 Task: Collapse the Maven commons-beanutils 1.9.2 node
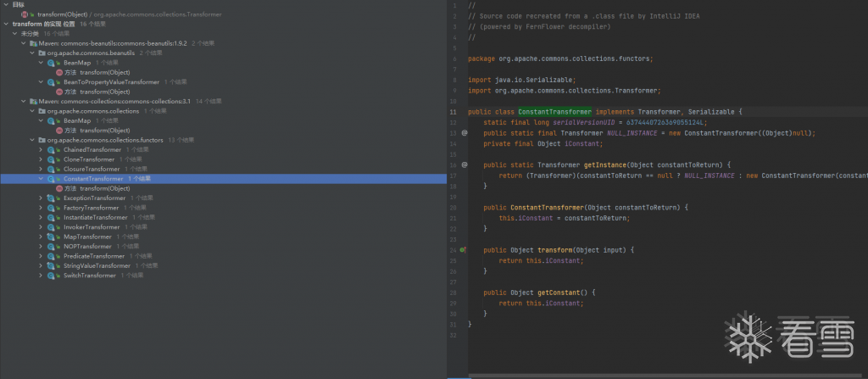pyautogui.click(x=24, y=43)
